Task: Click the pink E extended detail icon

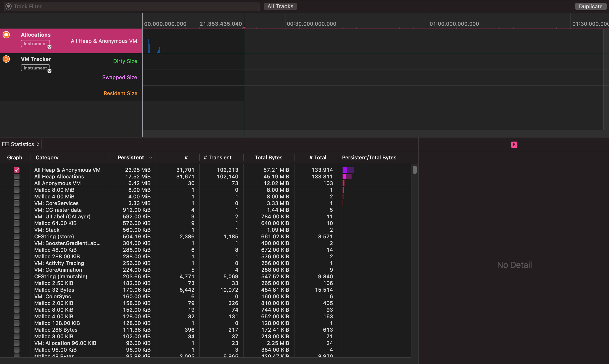Action: pyautogui.click(x=514, y=145)
